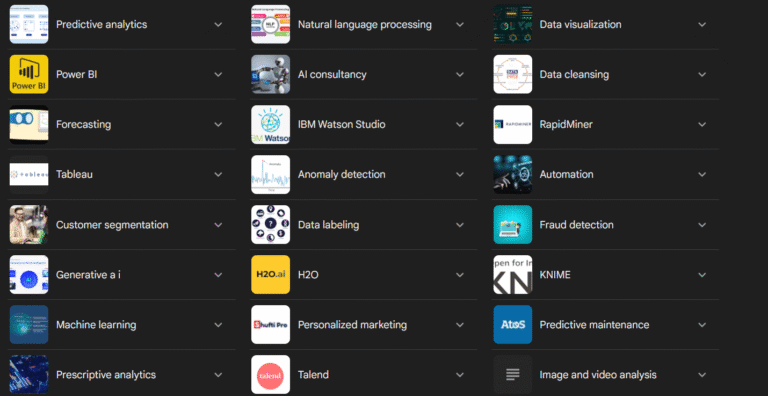This screenshot has width=768, height=396.
Task: Expand the KNIME row chevron
Action: pyautogui.click(x=702, y=275)
